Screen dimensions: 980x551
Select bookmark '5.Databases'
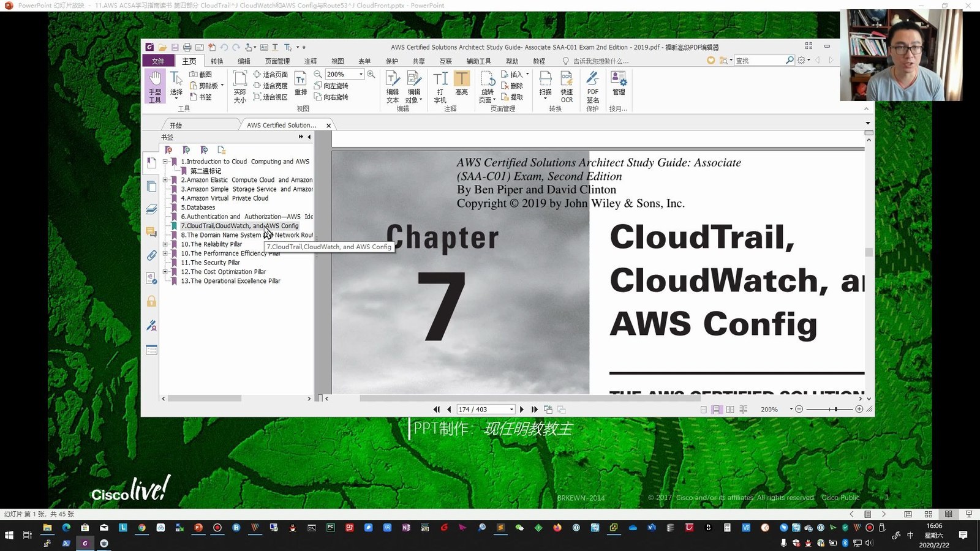pyautogui.click(x=198, y=208)
